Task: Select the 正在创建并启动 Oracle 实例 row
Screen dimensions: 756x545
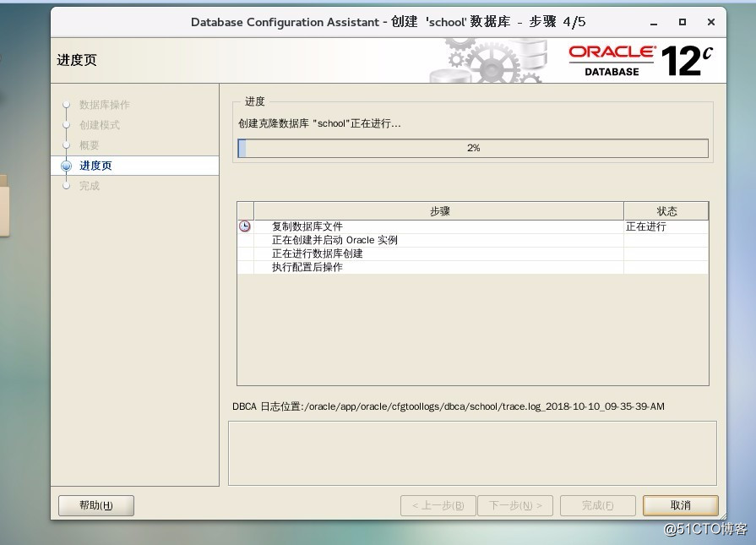Action: point(473,240)
